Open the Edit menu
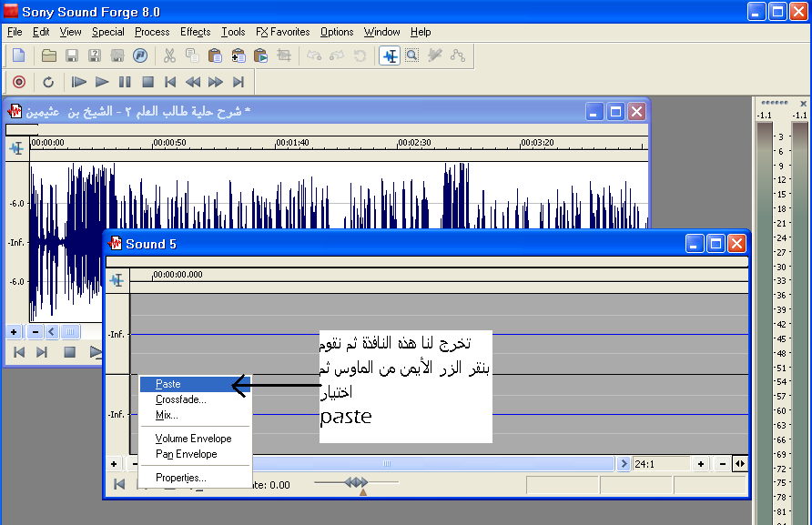The width and height of the screenshot is (812, 525). pos(41,32)
